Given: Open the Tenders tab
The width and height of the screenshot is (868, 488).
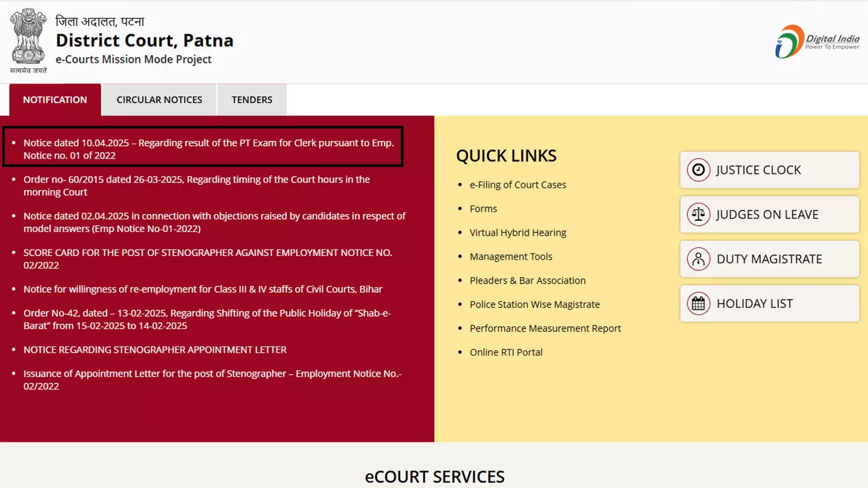Looking at the screenshot, I should (x=252, y=100).
